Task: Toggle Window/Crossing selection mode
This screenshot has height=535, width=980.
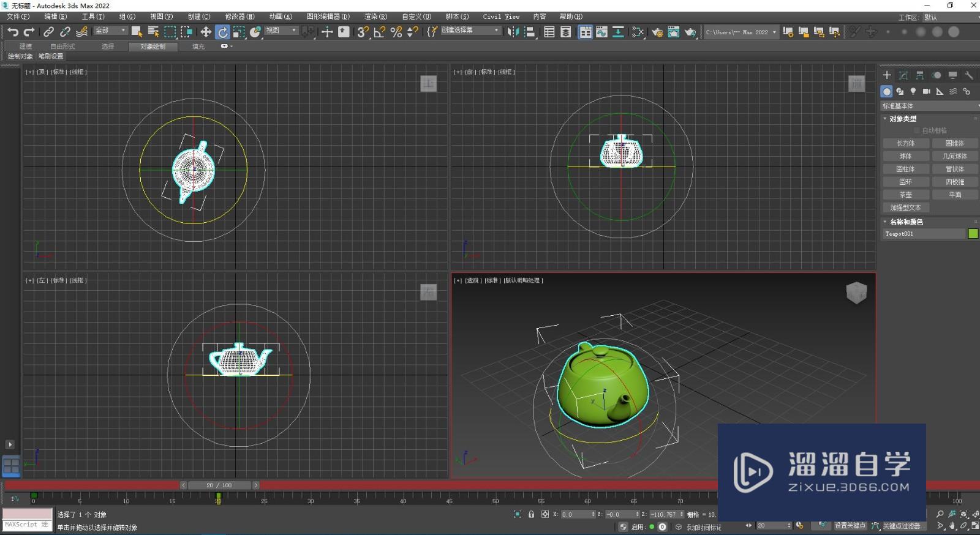Action: tap(186, 32)
